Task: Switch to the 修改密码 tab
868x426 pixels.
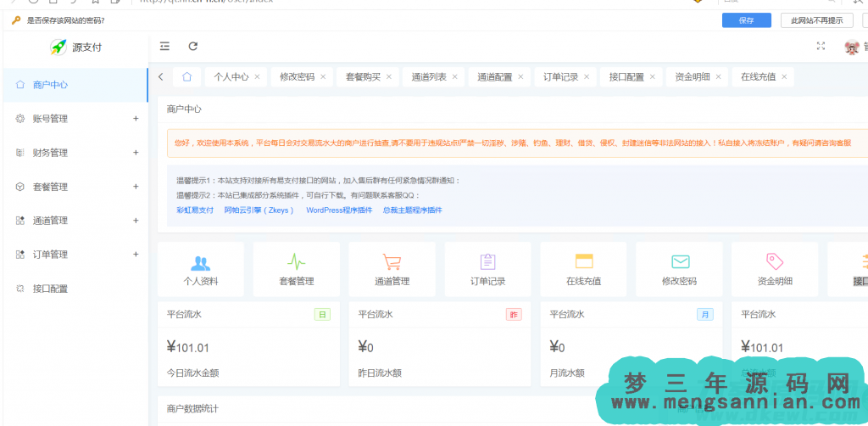Action: 298,77
